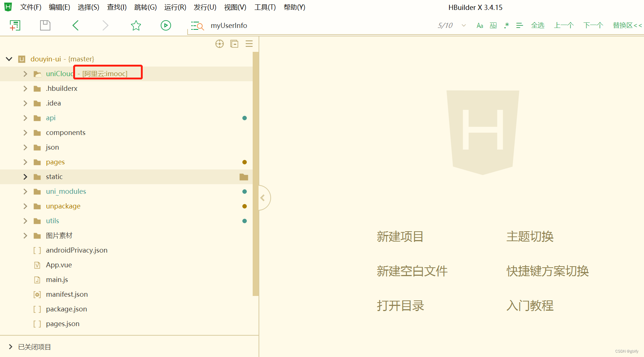Open the 工具(T) menu
644x357 pixels.
point(265,7)
